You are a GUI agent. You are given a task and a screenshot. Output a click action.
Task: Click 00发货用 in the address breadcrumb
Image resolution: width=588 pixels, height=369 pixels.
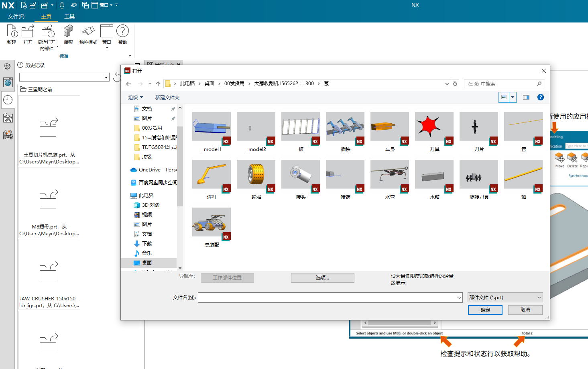(x=234, y=84)
